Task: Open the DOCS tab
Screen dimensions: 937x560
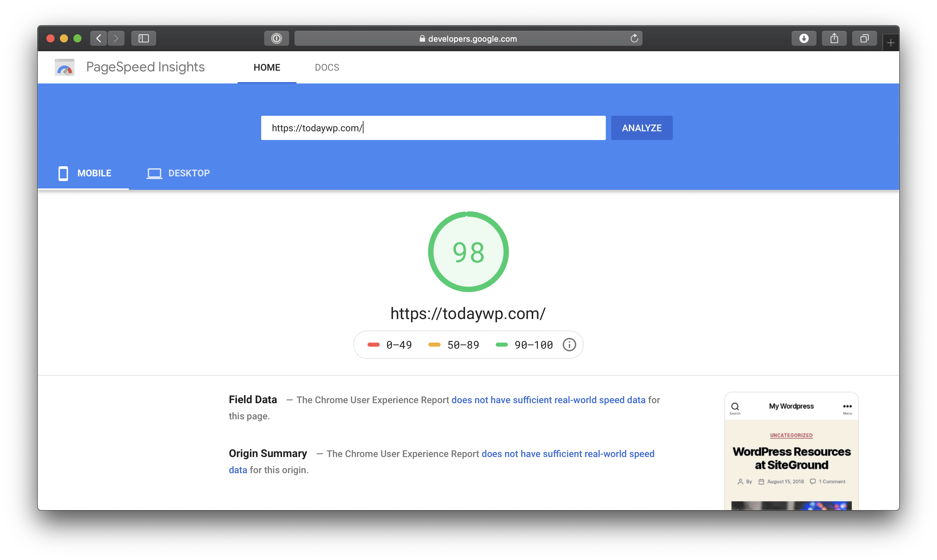Action: [327, 68]
